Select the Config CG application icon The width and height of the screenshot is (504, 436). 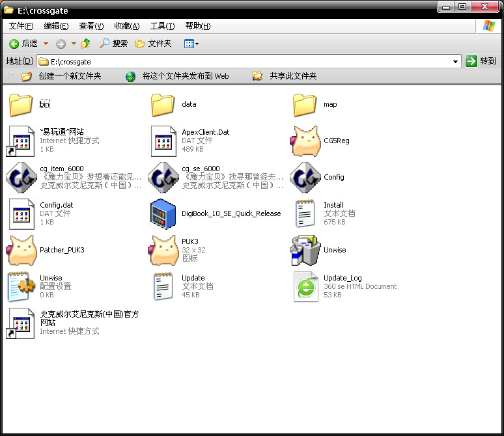point(305,178)
